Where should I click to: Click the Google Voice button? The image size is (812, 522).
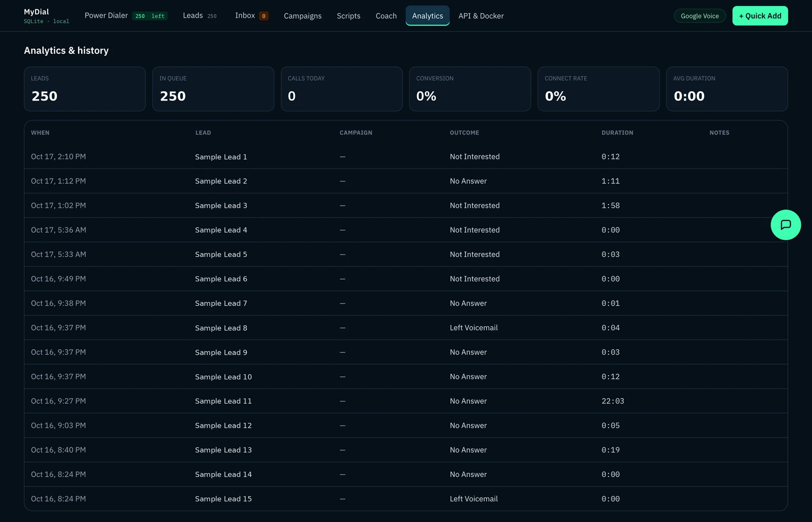pyautogui.click(x=700, y=16)
